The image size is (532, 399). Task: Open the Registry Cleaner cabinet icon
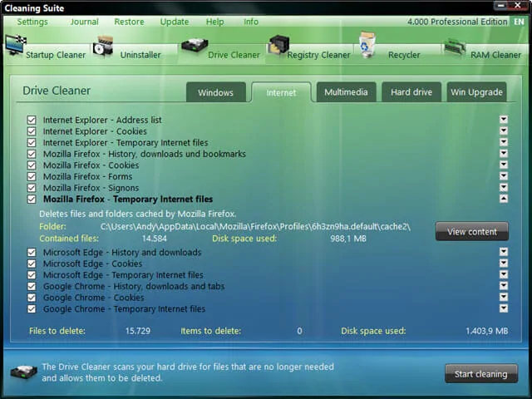[278, 45]
